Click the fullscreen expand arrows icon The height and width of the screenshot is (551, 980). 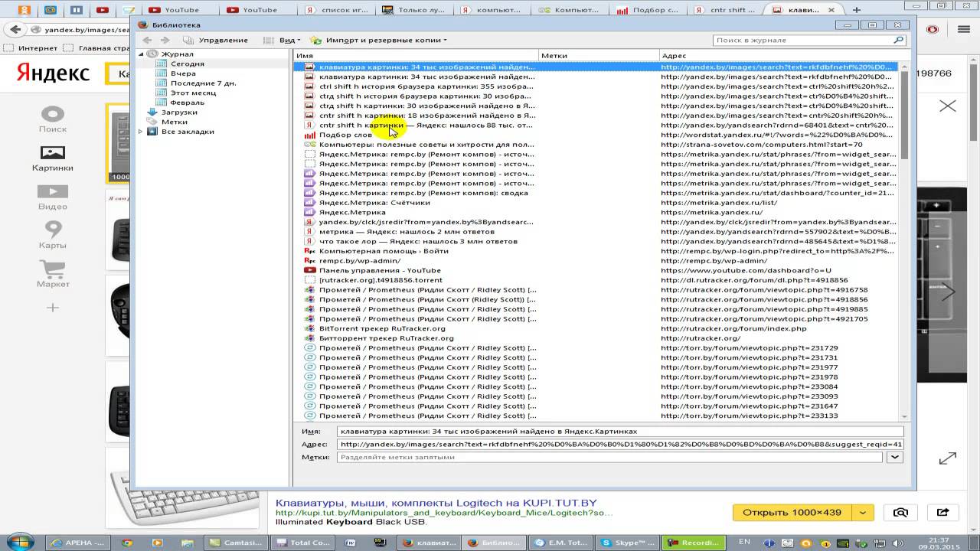pyautogui.click(x=948, y=458)
